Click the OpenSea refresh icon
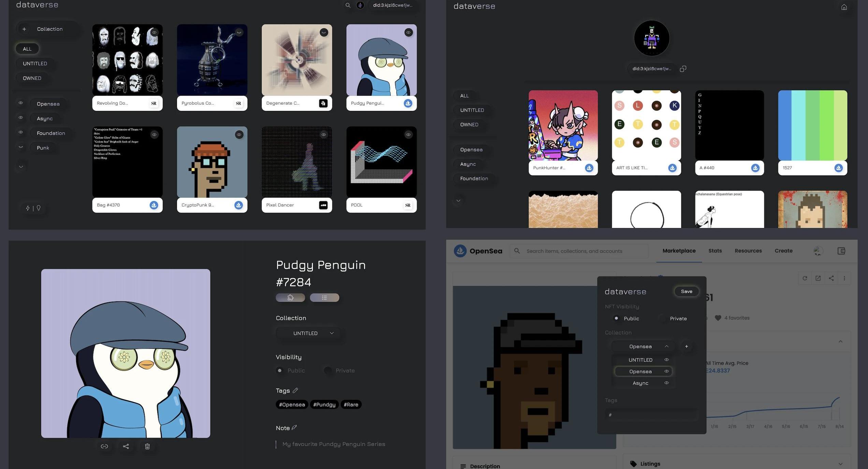 pyautogui.click(x=805, y=278)
